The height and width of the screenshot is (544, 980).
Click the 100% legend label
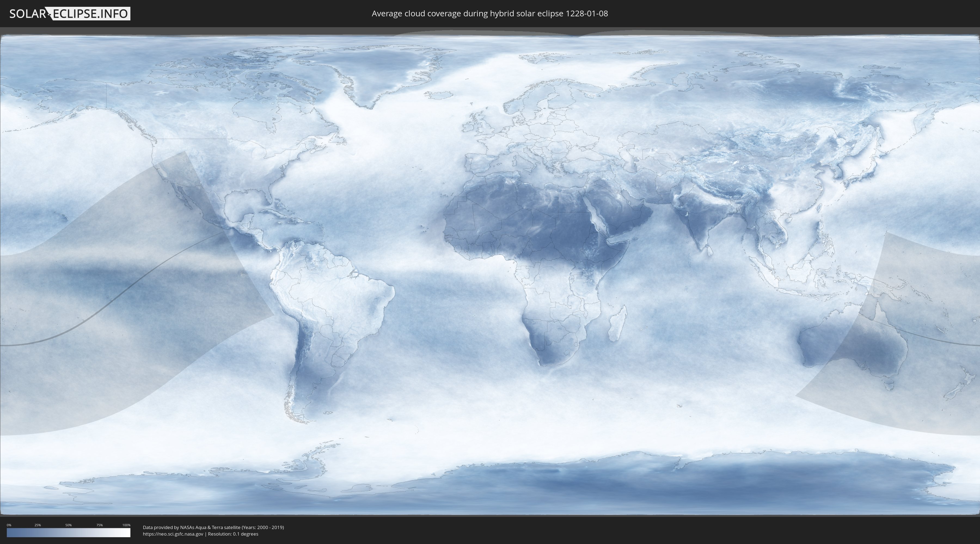tap(126, 525)
